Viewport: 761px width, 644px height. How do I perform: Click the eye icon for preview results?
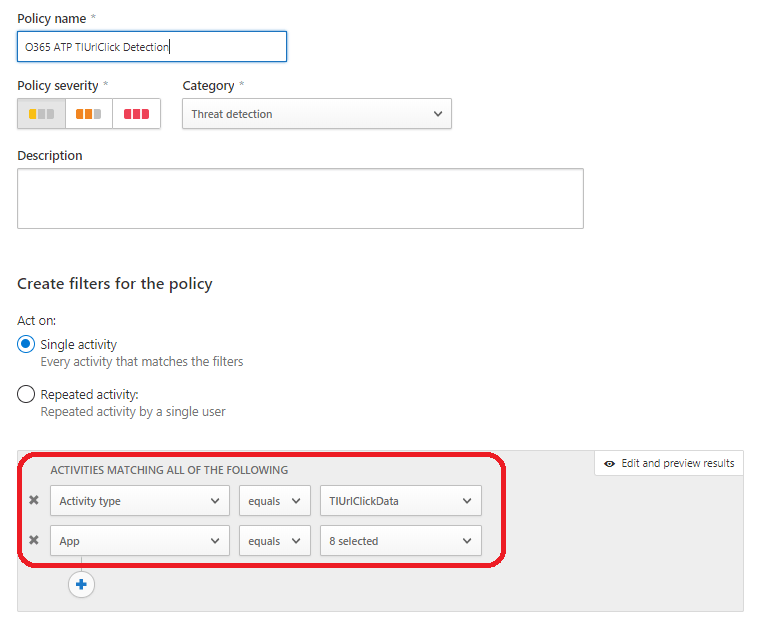pyautogui.click(x=609, y=463)
